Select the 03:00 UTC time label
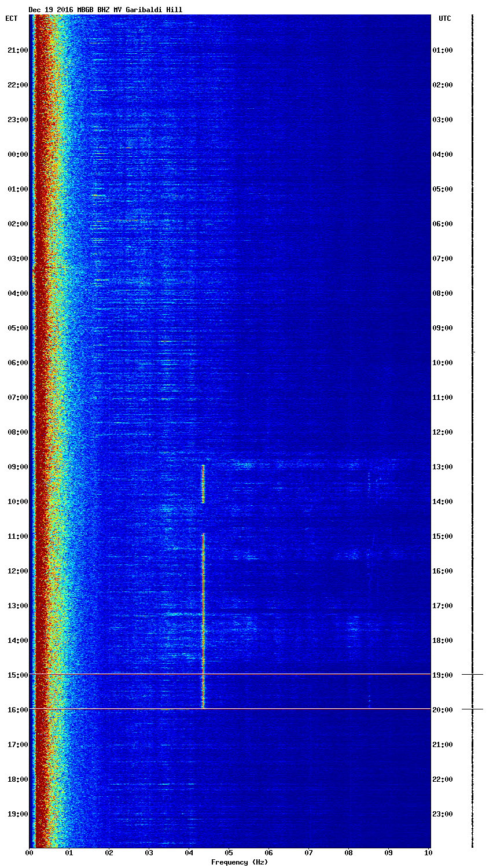 click(443, 120)
